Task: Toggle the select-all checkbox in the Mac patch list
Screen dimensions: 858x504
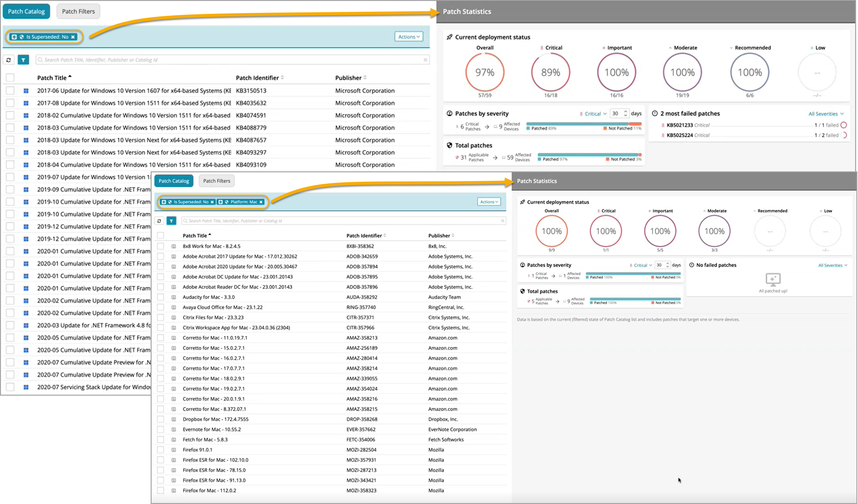Action: pos(160,236)
